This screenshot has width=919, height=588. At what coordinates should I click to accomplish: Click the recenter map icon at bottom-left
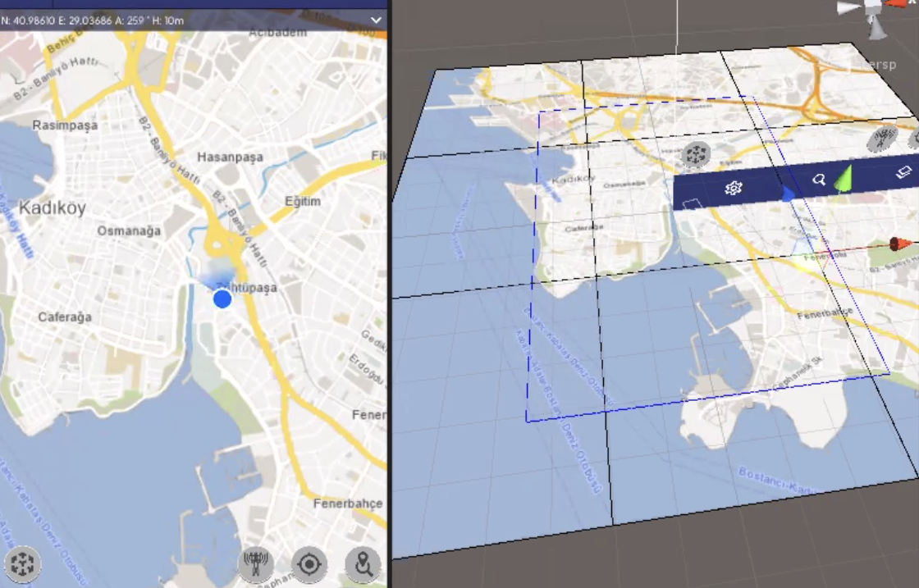click(x=22, y=563)
